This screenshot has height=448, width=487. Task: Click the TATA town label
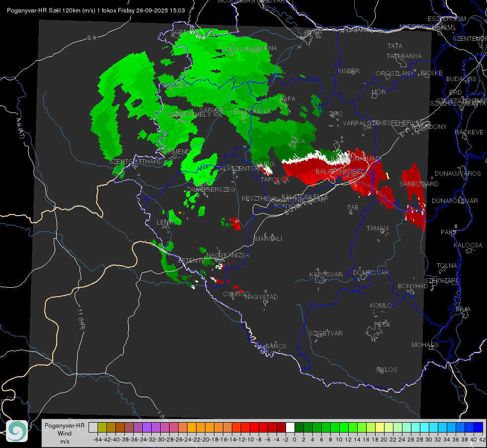click(395, 46)
